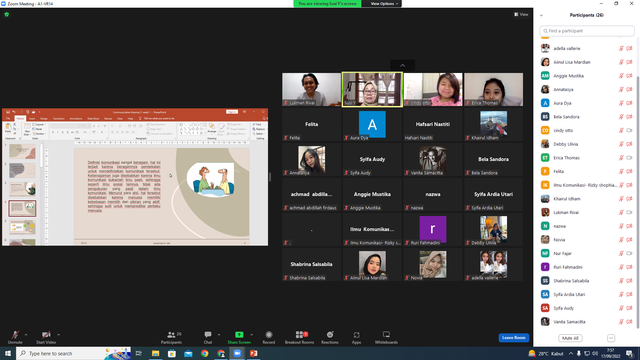Select Vanita Samacitta in the participant list
The width and height of the screenshot is (640, 360).
[x=587, y=322]
